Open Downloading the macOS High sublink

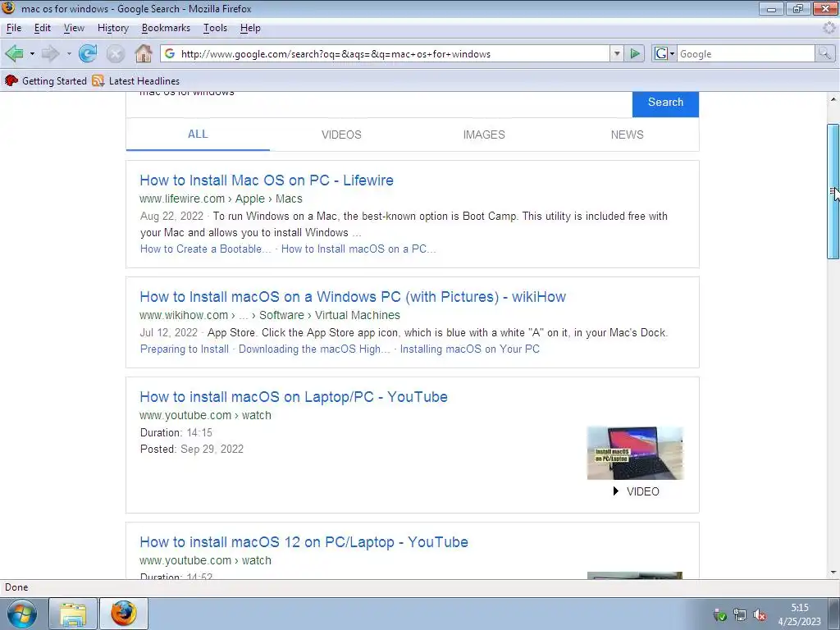314,349
